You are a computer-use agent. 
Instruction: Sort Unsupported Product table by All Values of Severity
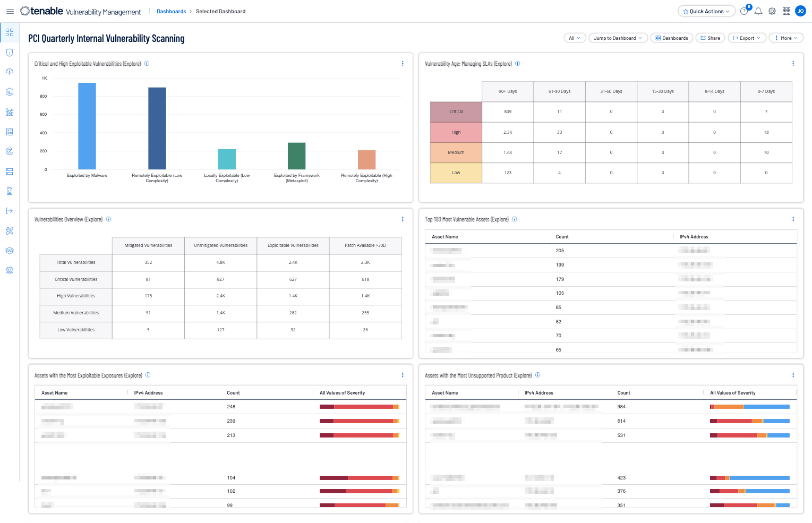[x=732, y=393]
